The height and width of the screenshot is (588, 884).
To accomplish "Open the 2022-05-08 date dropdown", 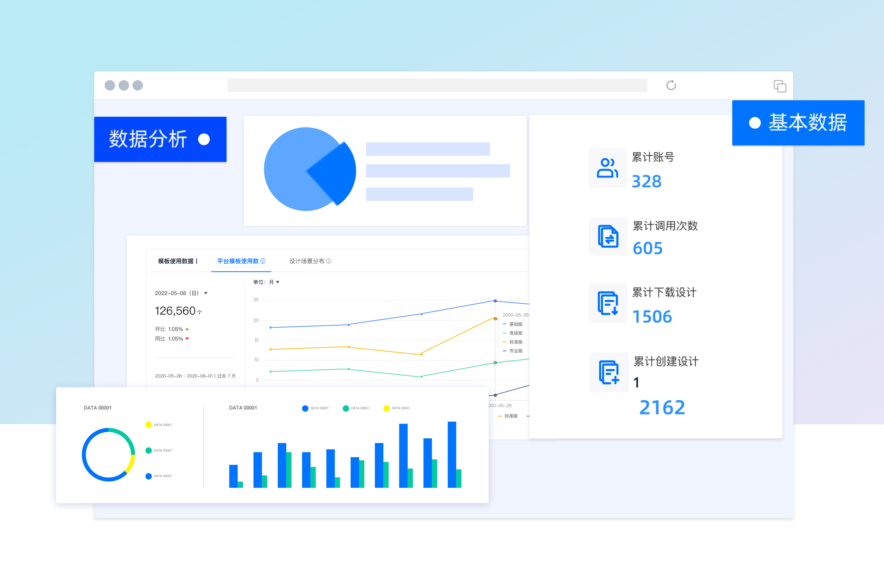I will click(206, 293).
